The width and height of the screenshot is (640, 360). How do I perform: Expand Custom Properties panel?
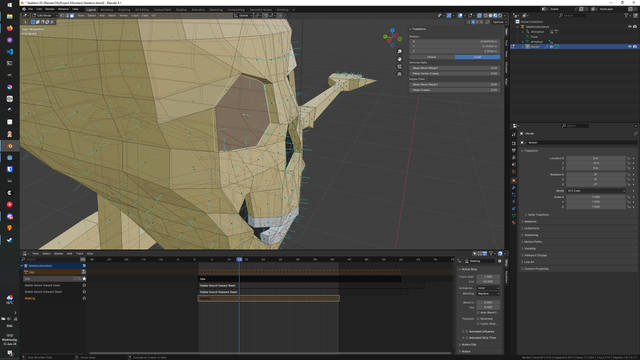pos(536,269)
